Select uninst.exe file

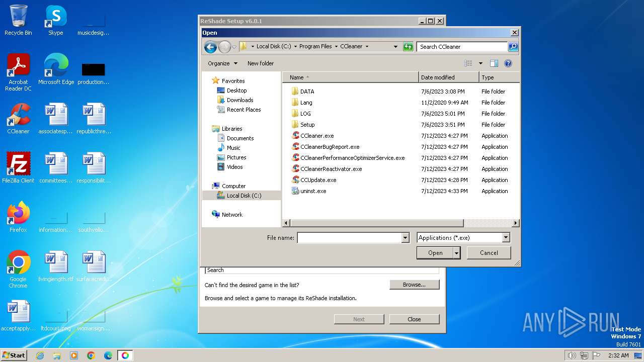tap(313, 191)
